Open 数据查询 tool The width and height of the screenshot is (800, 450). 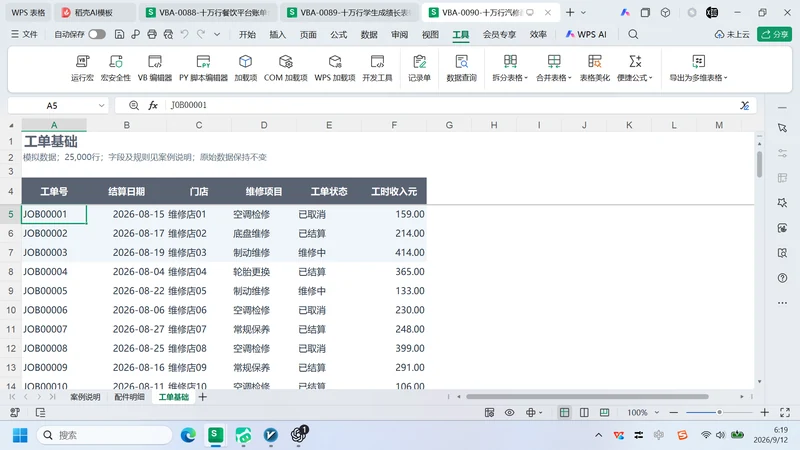[461, 68]
